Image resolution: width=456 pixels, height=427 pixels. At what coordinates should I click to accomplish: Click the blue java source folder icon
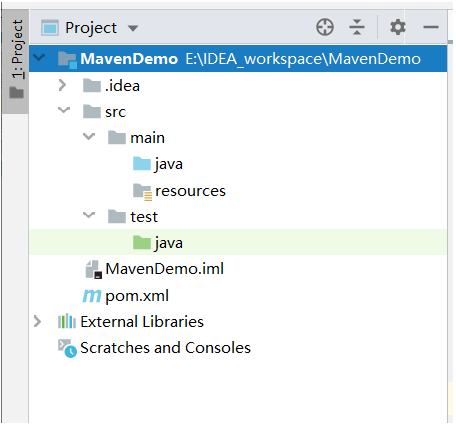142,164
